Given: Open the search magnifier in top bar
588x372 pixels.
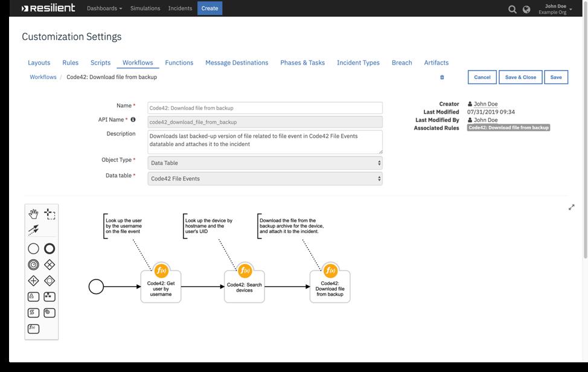Looking at the screenshot, I should click(513, 9).
